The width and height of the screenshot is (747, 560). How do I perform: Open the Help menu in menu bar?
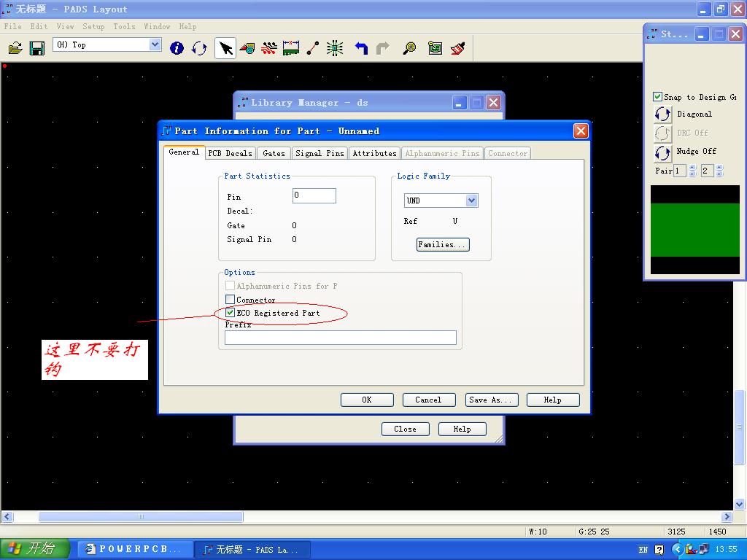187,26
